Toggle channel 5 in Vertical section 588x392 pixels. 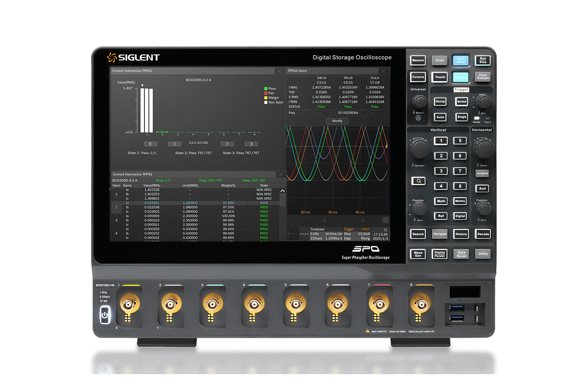460,141
